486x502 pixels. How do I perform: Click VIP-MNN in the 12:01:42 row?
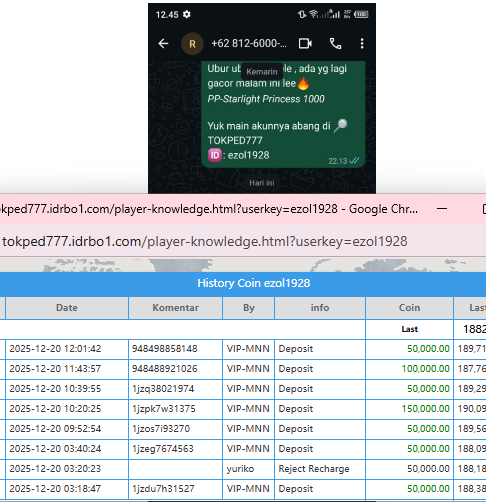point(248,349)
